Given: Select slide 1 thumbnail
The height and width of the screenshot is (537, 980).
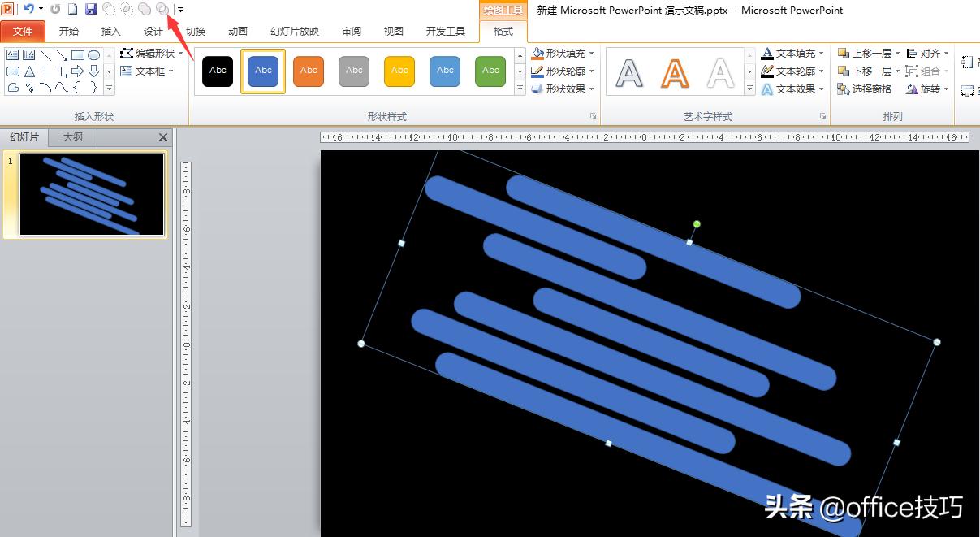Looking at the screenshot, I should tap(92, 195).
